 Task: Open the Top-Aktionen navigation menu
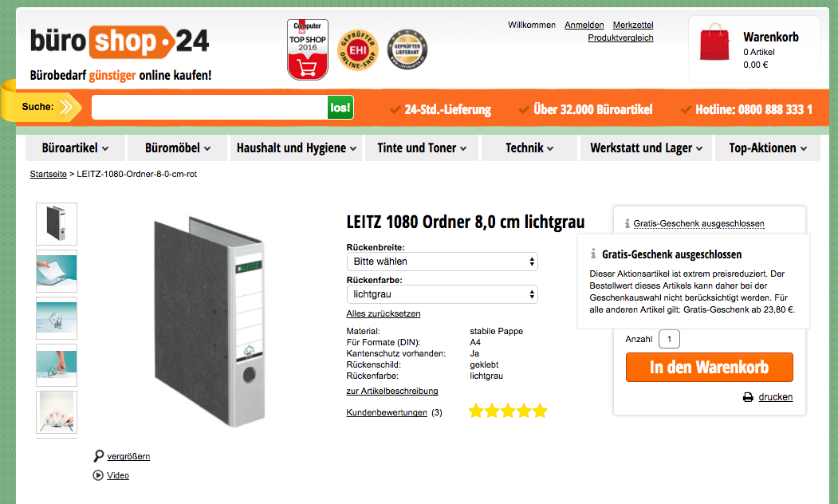point(768,148)
